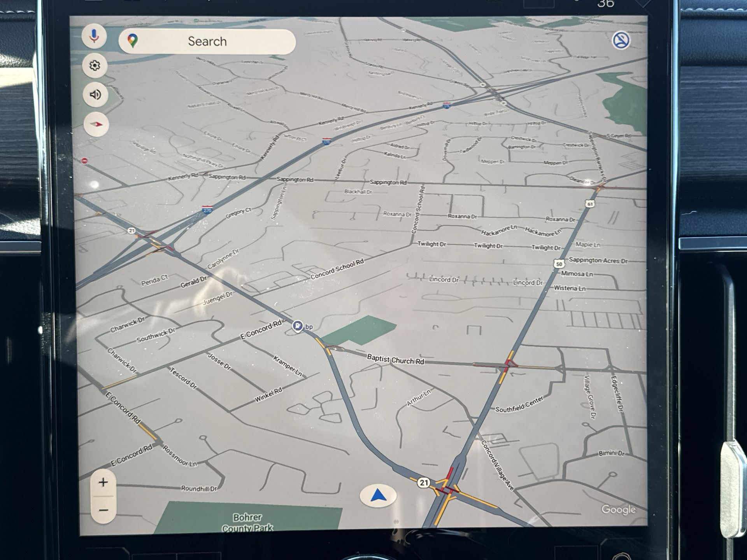Zoom in with the plus button
The image size is (747, 560).
click(x=103, y=483)
